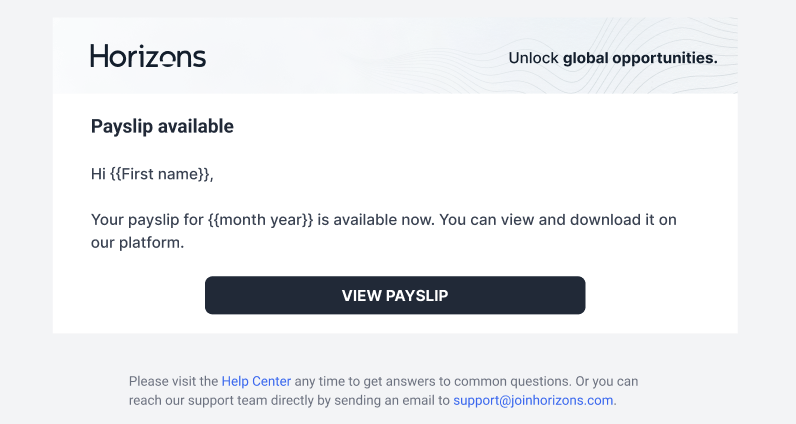
Task: Click the 'Your payslip for' sentence start
Action: tap(147, 220)
